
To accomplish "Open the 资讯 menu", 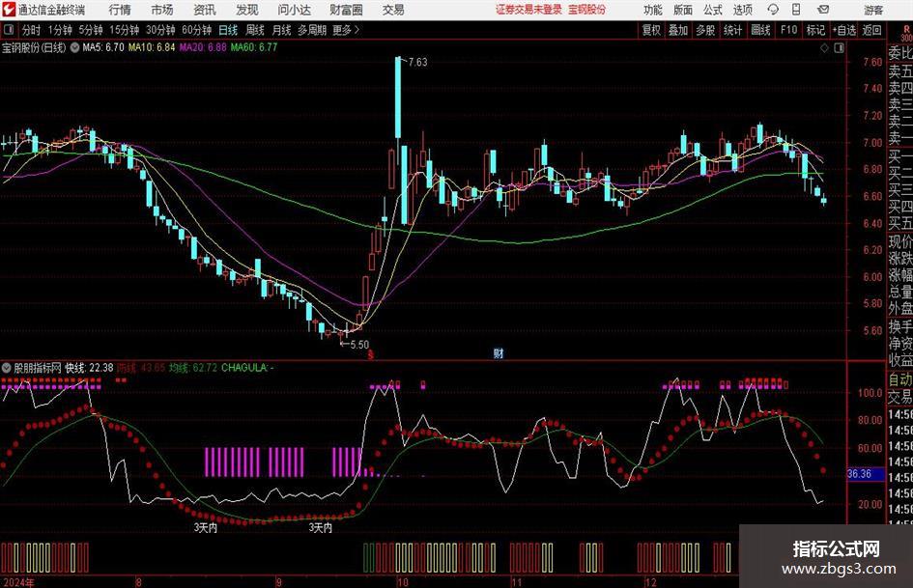I will tap(205, 10).
